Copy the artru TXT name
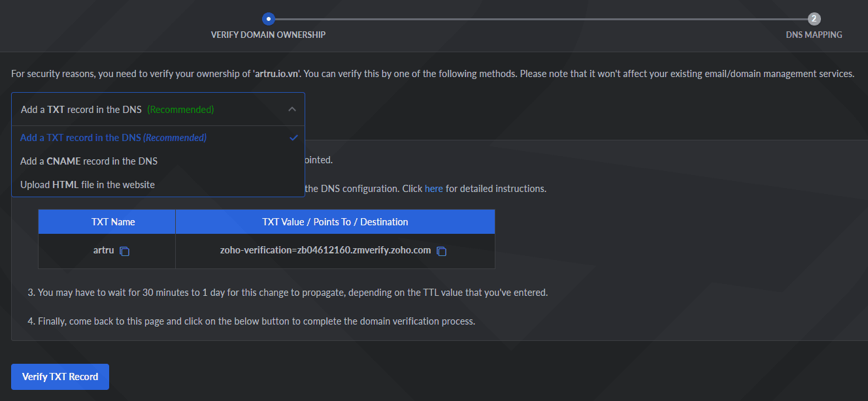Image resolution: width=868 pixels, height=401 pixels. [125, 251]
